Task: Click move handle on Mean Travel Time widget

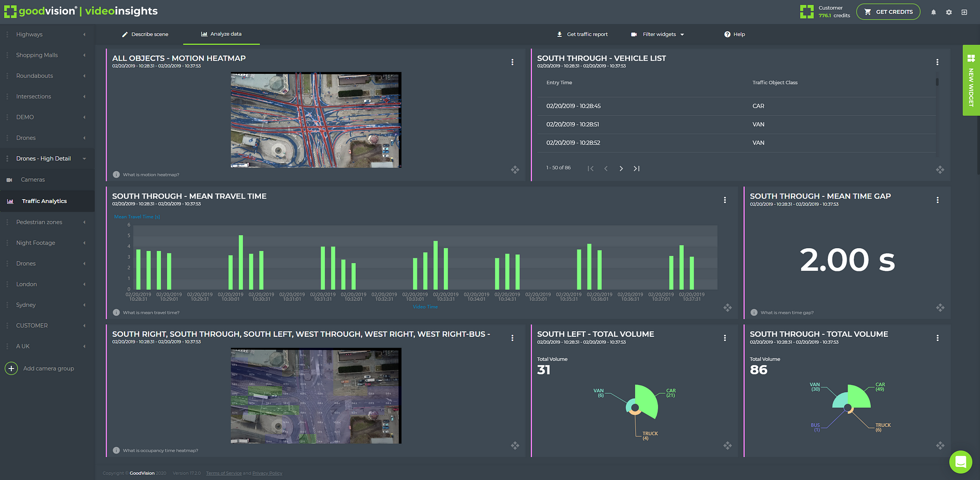Action: (x=728, y=308)
